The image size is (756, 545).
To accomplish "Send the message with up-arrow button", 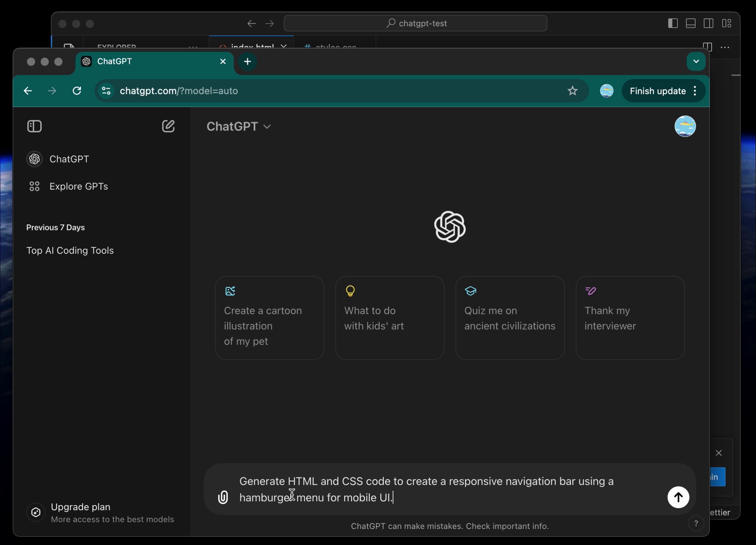I will point(678,497).
